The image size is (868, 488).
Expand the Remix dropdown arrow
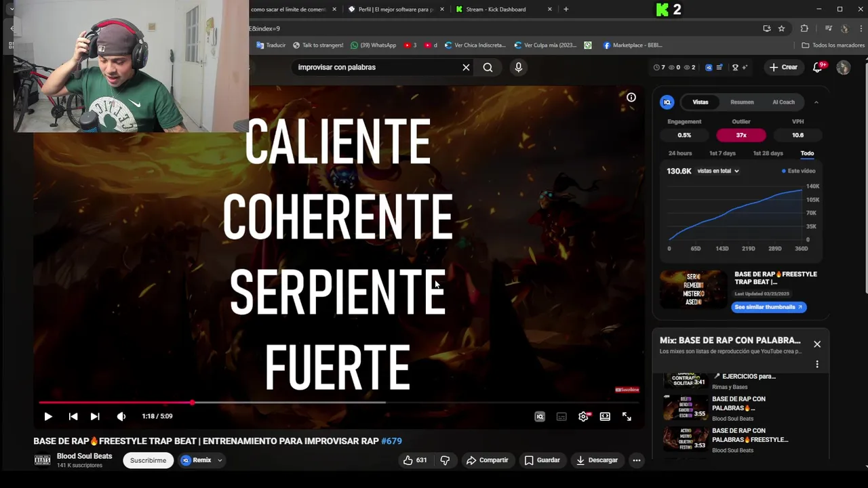click(220, 460)
